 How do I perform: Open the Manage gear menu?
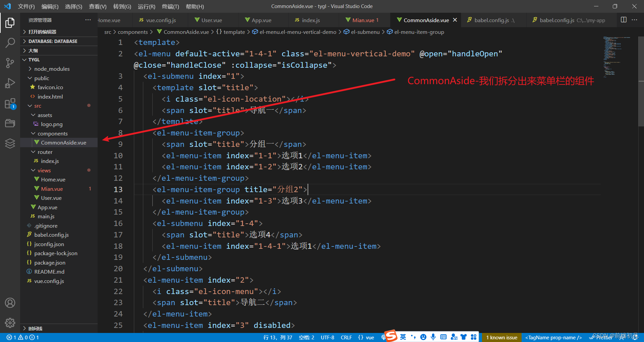pyautogui.click(x=10, y=323)
